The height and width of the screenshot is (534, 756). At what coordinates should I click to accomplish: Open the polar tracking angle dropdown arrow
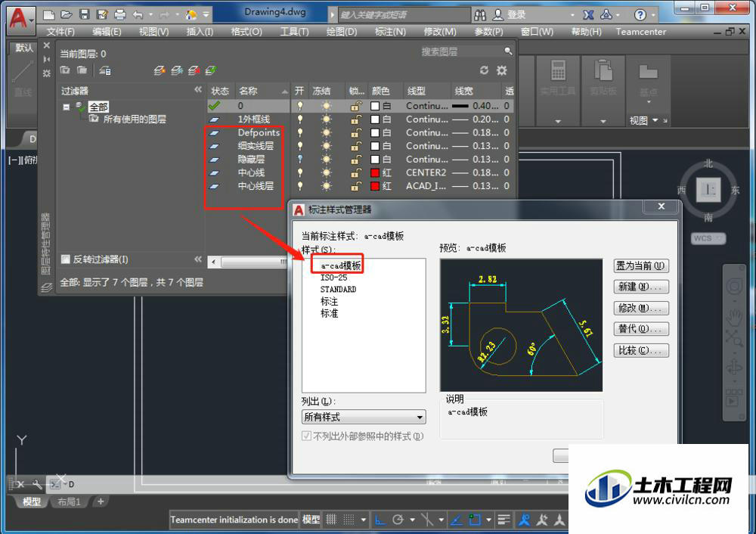point(412,520)
